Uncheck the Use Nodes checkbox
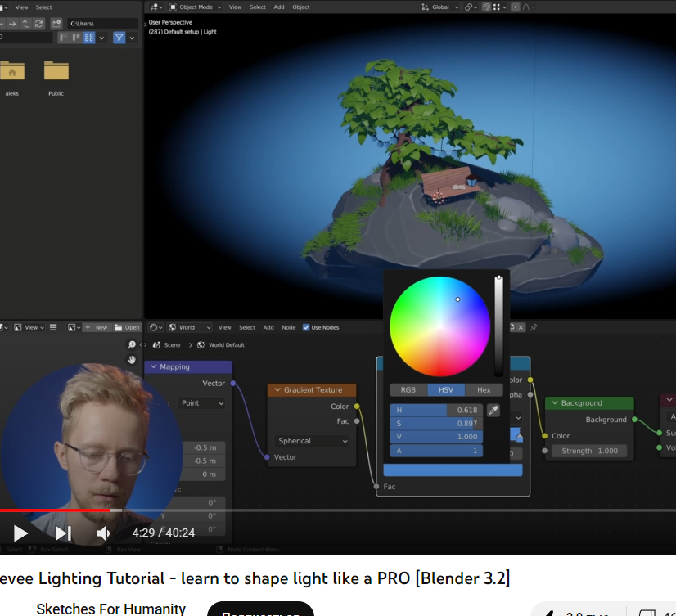 306,327
